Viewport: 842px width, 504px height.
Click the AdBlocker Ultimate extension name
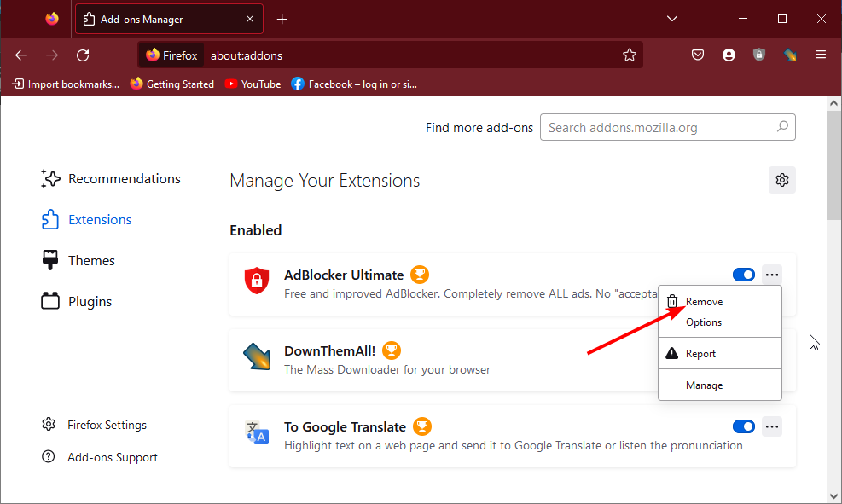(344, 275)
